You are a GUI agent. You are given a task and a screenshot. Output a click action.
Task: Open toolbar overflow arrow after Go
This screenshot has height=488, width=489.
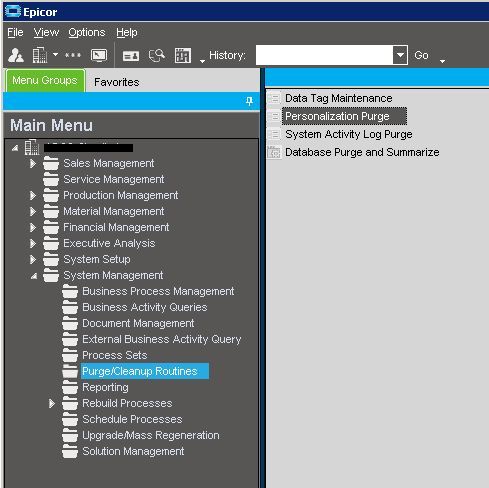(442, 61)
